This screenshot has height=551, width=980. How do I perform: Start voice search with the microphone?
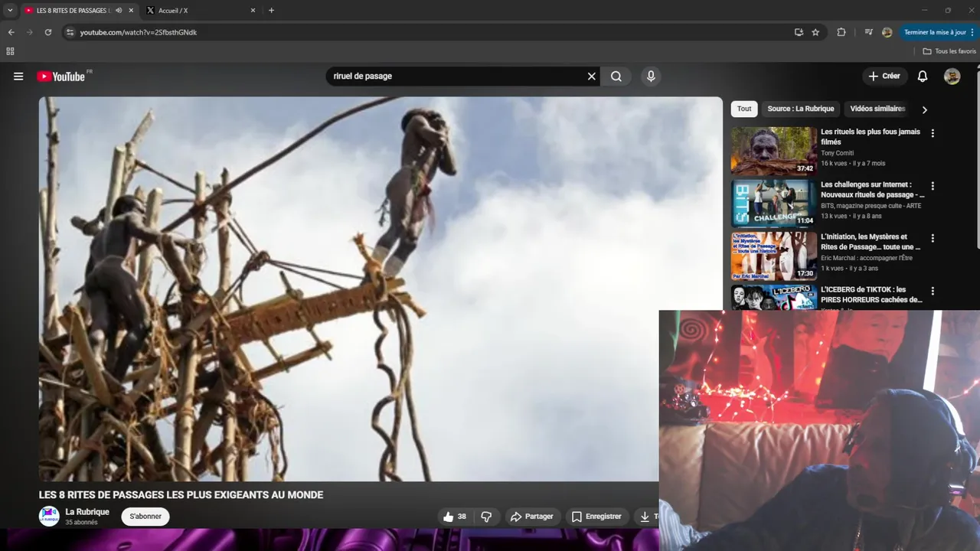click(x=651, y=77)
